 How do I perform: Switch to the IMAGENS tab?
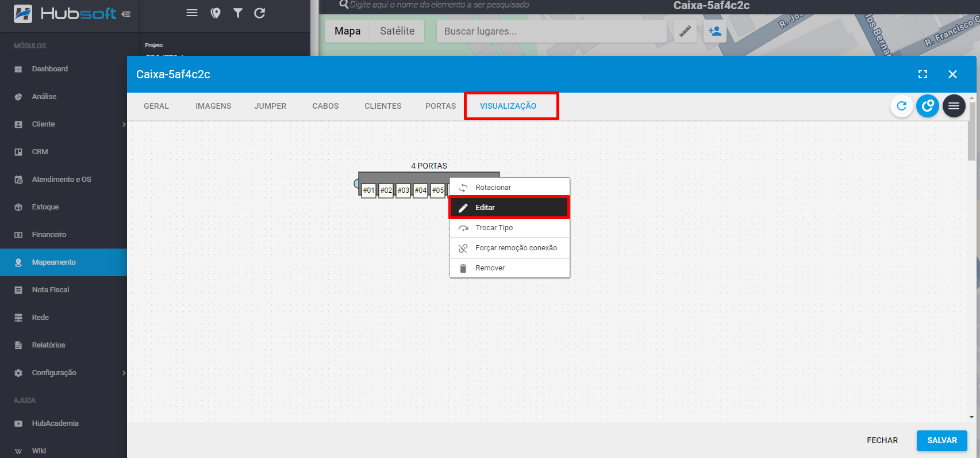213,106
